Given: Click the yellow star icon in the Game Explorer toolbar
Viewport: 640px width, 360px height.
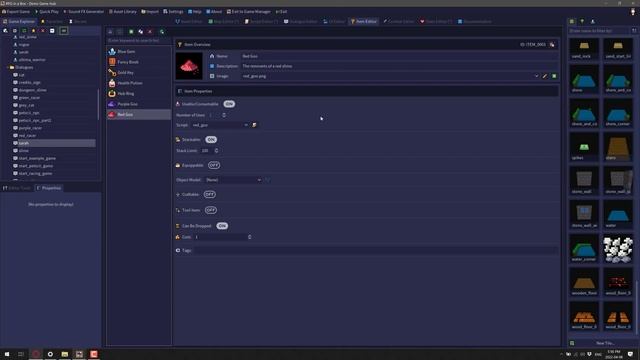Looking at the screenshot, I should 33,31.
